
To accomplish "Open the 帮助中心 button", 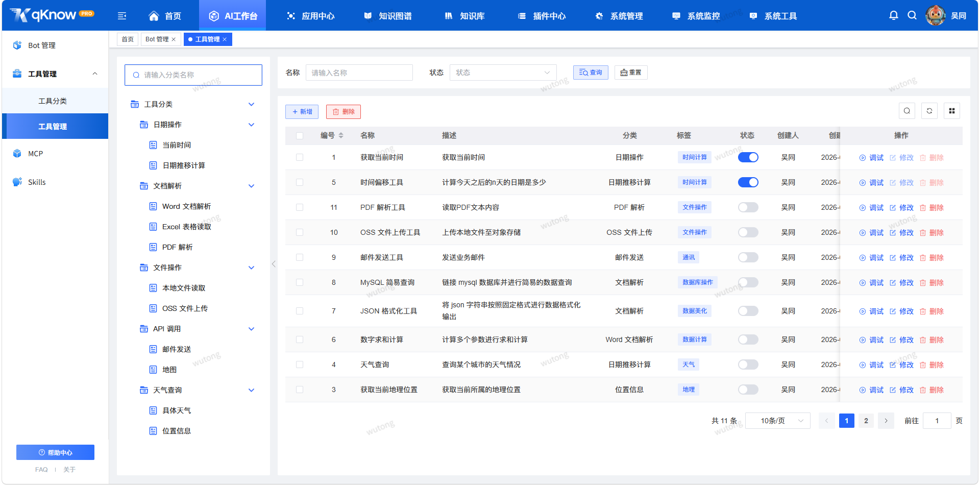I will (x=55, y=452).
